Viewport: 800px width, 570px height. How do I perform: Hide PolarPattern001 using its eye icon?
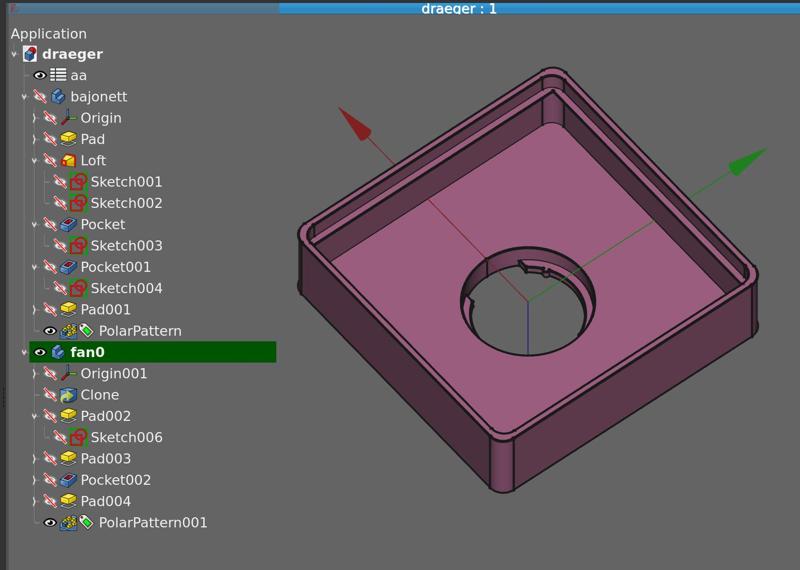[x=49, y=523]
